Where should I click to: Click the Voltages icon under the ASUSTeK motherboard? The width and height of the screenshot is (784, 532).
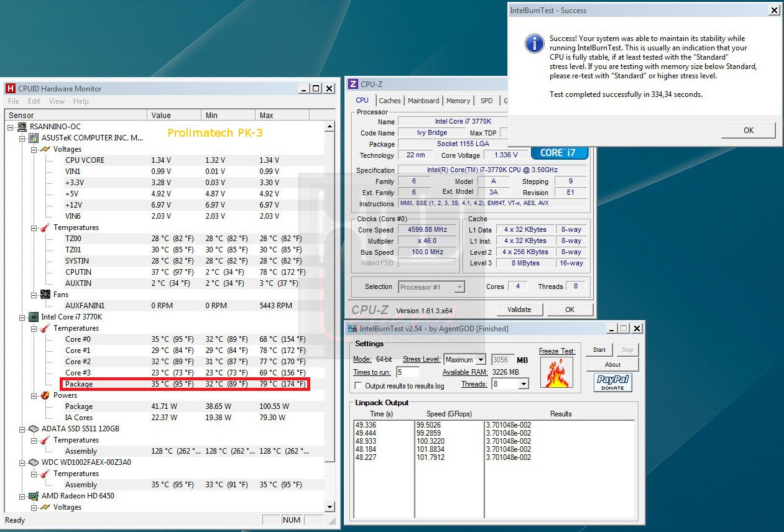coord(45,149)
